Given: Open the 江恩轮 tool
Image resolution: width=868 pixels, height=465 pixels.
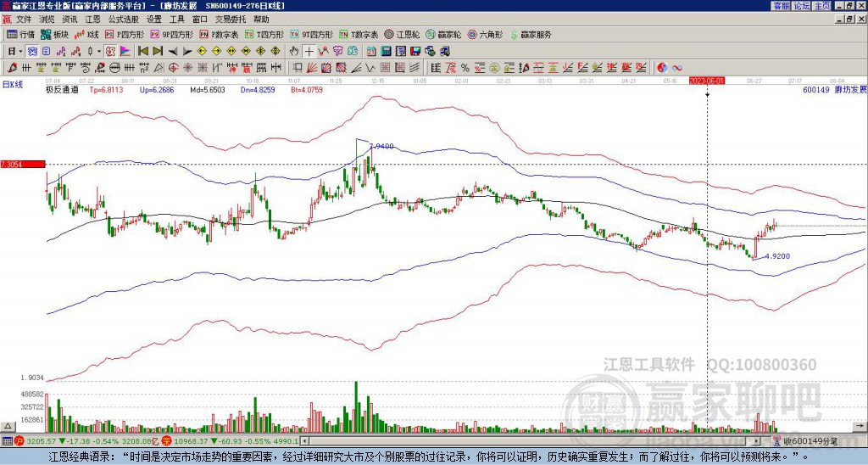Looking at the screenshot, I should point(403,34).
